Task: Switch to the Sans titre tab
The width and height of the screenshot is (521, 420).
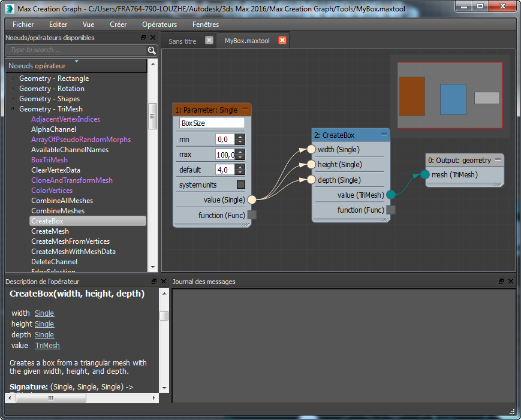Action: (x=182, y=41)
